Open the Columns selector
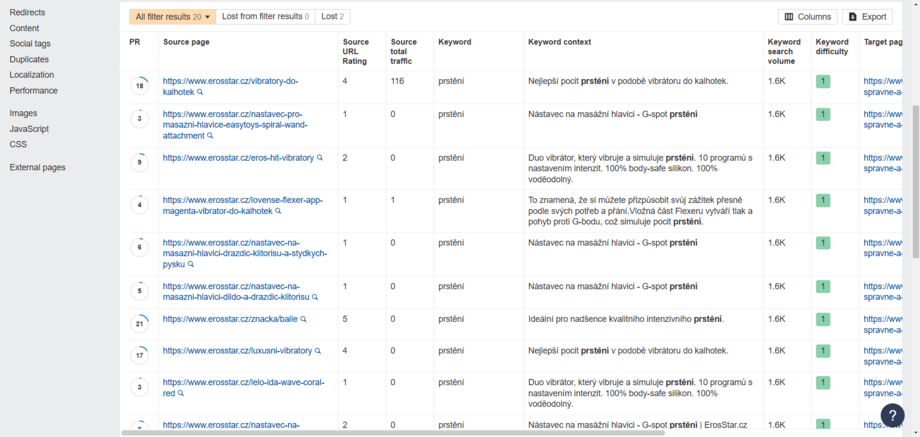 807,17
